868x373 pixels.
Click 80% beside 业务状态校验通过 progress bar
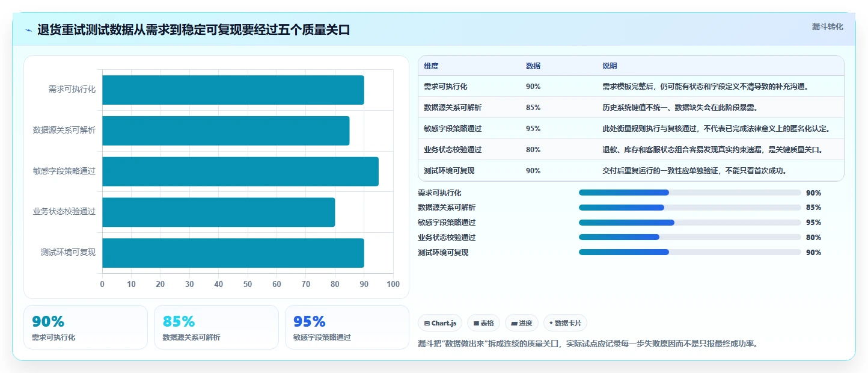813,238
